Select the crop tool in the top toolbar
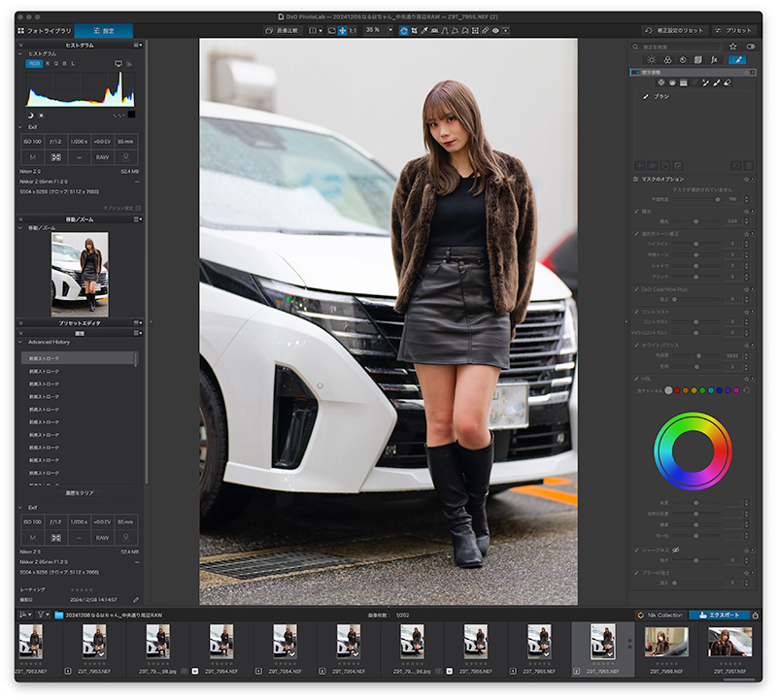 coord(414,30)
